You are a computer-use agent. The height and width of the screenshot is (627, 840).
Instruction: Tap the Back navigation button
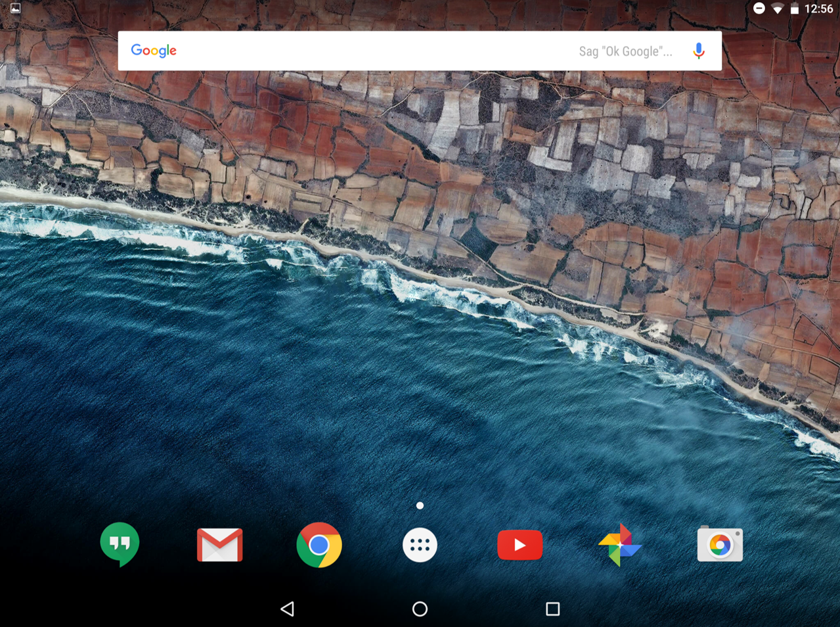click(287, 609)
